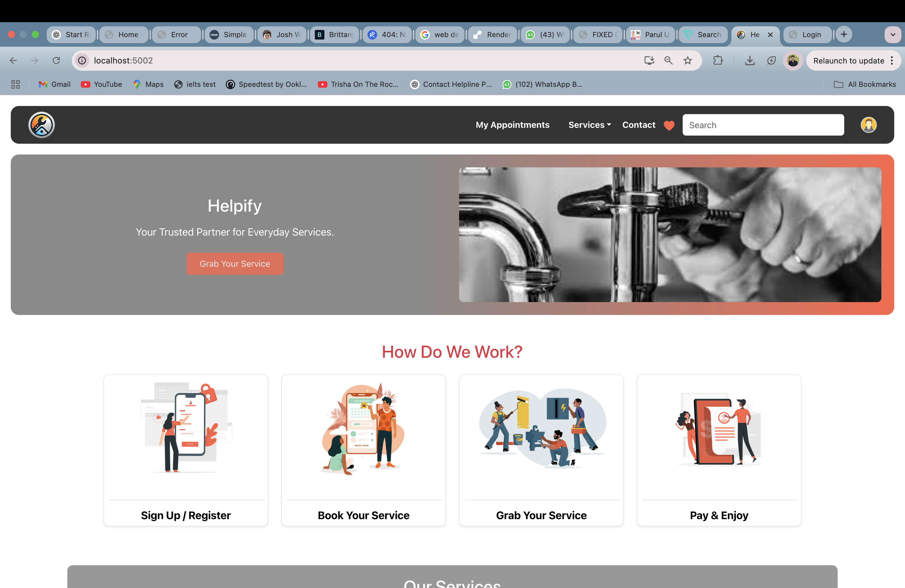Open the Helpify logo on the navbar

(x=41, y=124)
